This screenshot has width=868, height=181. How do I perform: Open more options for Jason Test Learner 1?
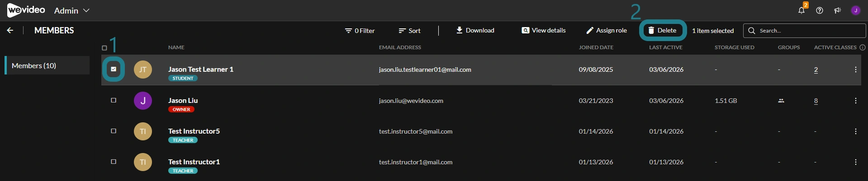pos(855,70)
